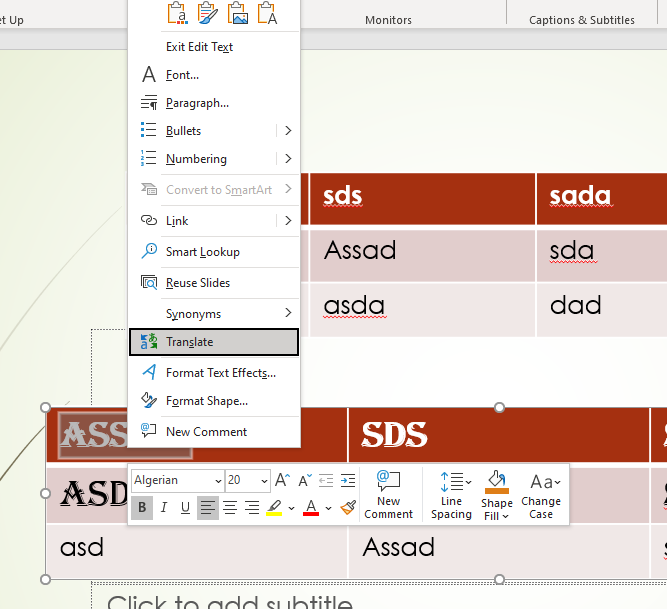The image size is (667, 609).
Task: Toggle Bold formatting
Action: [x=142, y=507]
